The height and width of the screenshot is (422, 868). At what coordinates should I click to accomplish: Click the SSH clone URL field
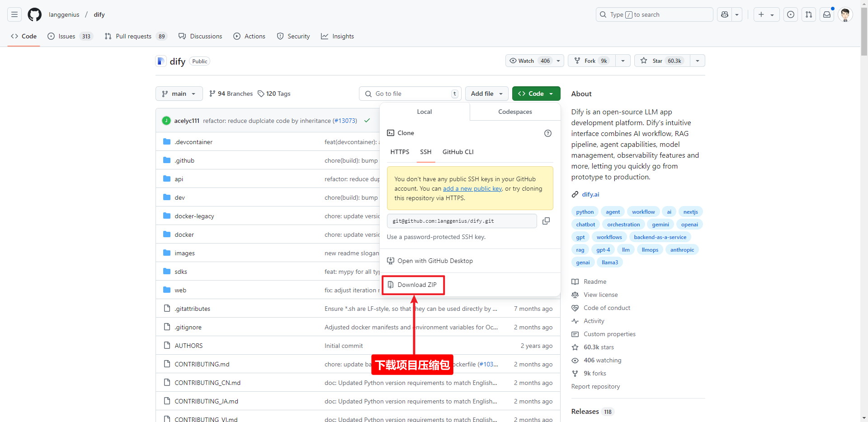[x=462, y=221]
